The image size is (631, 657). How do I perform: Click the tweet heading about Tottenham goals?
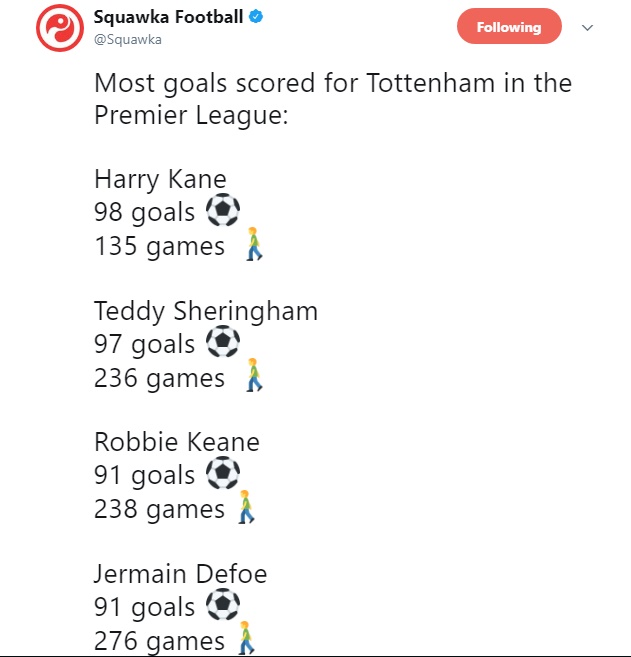pos(332,98)
